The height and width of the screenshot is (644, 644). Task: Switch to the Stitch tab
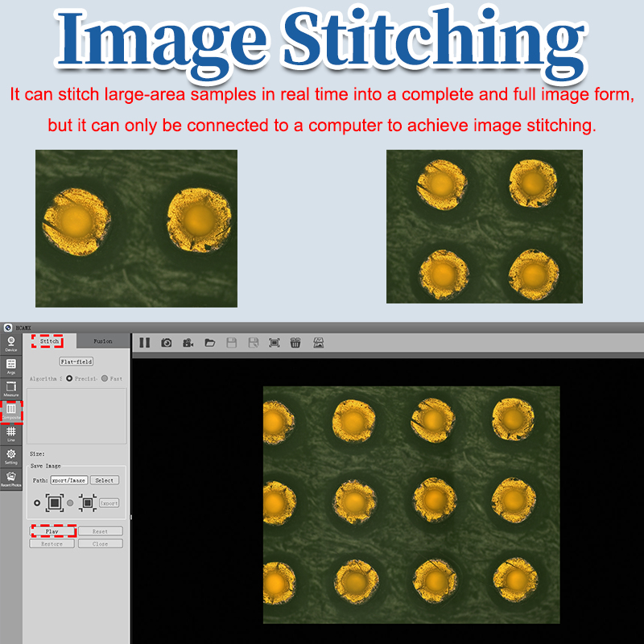pos(50,341)
